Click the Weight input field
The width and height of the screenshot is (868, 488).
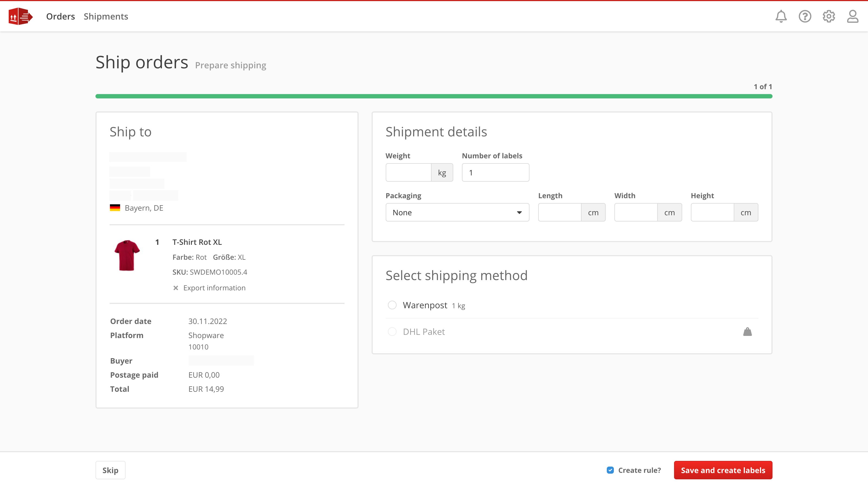pyautogui.click(x=409, y=172)
